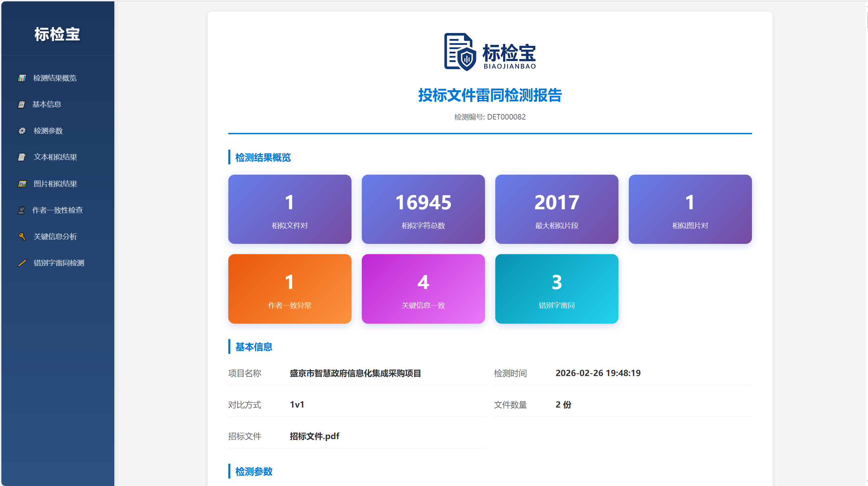The height and width of the screenshot is (486, 868).
Task: Click the 标检宝 title in sidebar header
Action: tap(58, 34)
